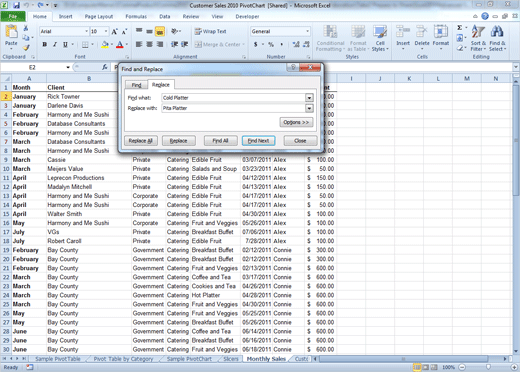
Task: Click the Increase Indent icon
Action: click(184, 44)
